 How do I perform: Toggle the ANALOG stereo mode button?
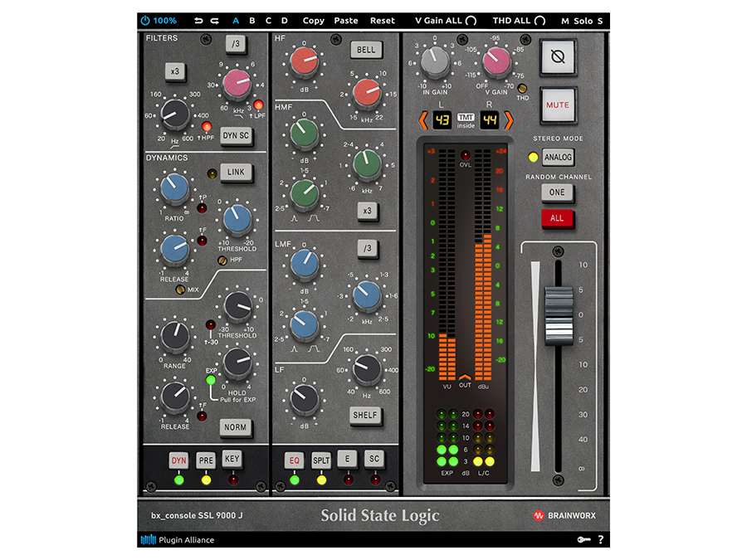(x=557, y=157)
